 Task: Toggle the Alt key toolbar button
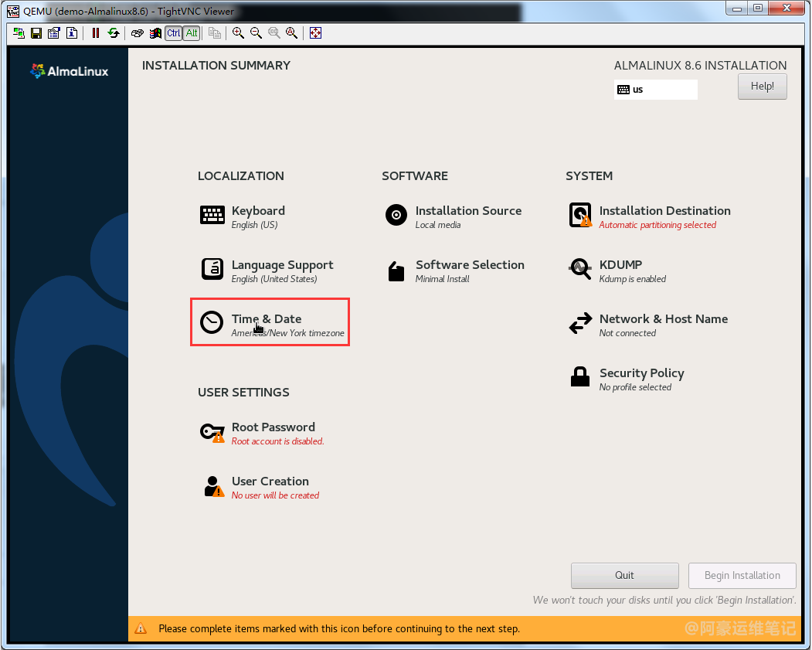[x=192, y=33]
